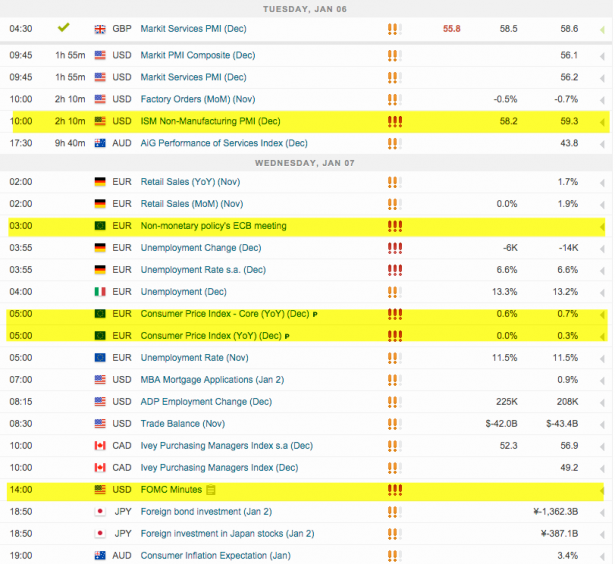Click the '9h 40m' countdown text
615x564 pixels.
tap(70, 143)
